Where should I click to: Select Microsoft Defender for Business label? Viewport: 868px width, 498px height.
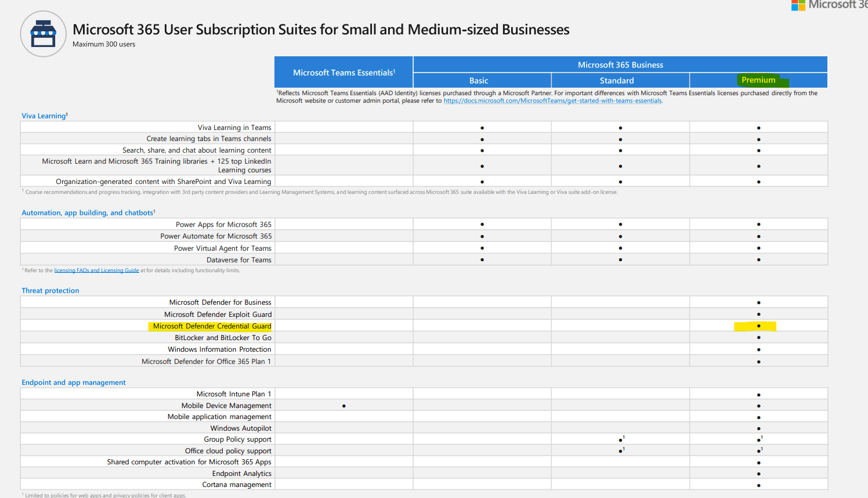220,302
